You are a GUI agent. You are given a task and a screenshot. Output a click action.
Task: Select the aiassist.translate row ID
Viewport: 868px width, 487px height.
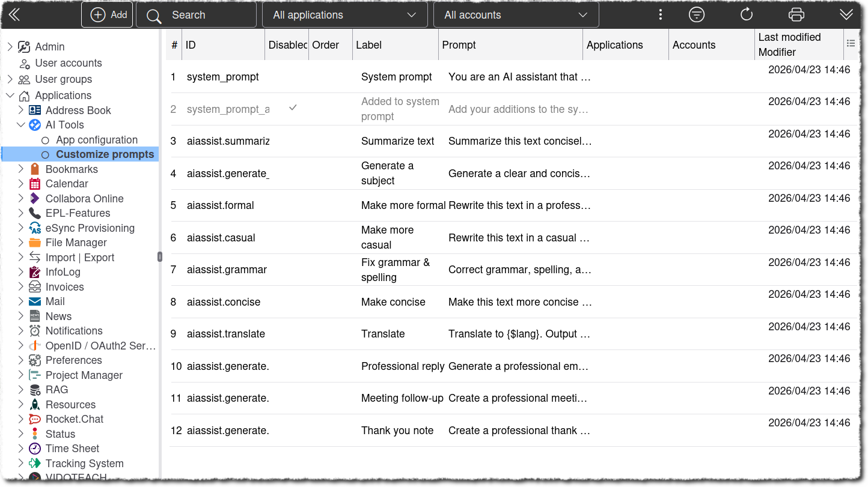click(226, 334)
